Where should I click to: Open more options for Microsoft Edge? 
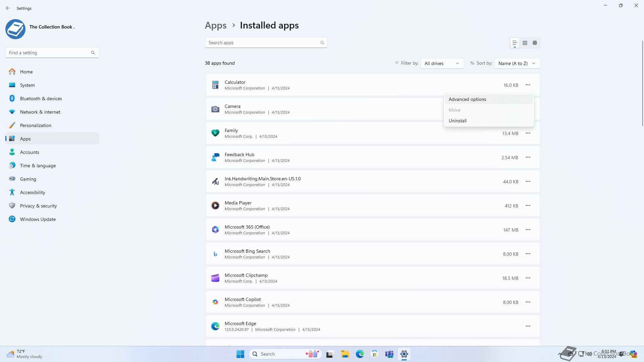[528, 326]
